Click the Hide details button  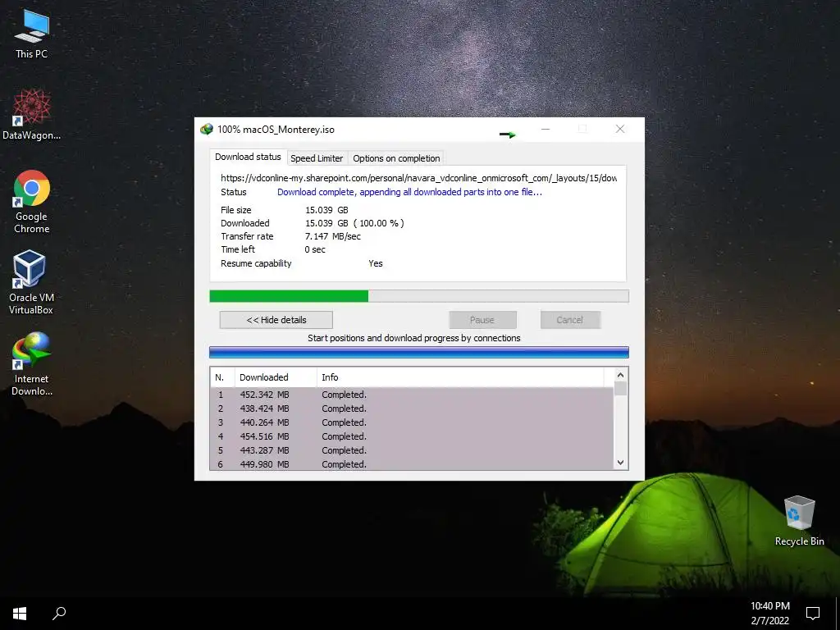coord(276,320)
